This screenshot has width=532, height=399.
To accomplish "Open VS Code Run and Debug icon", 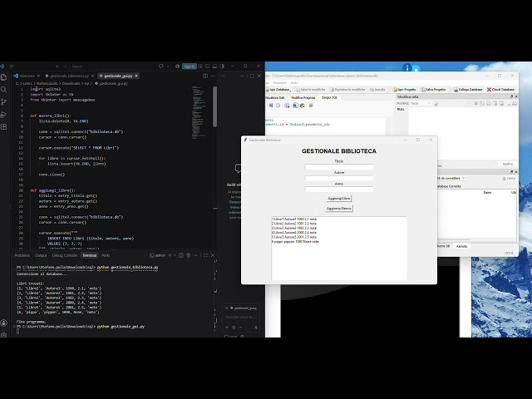I will tap(3, 115).
